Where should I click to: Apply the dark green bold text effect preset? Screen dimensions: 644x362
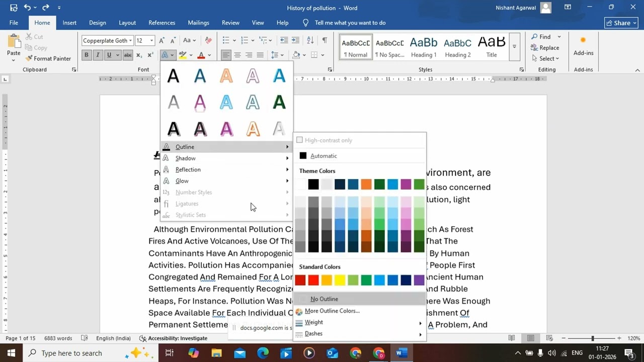pyautogui.click(x=279, y=103)
